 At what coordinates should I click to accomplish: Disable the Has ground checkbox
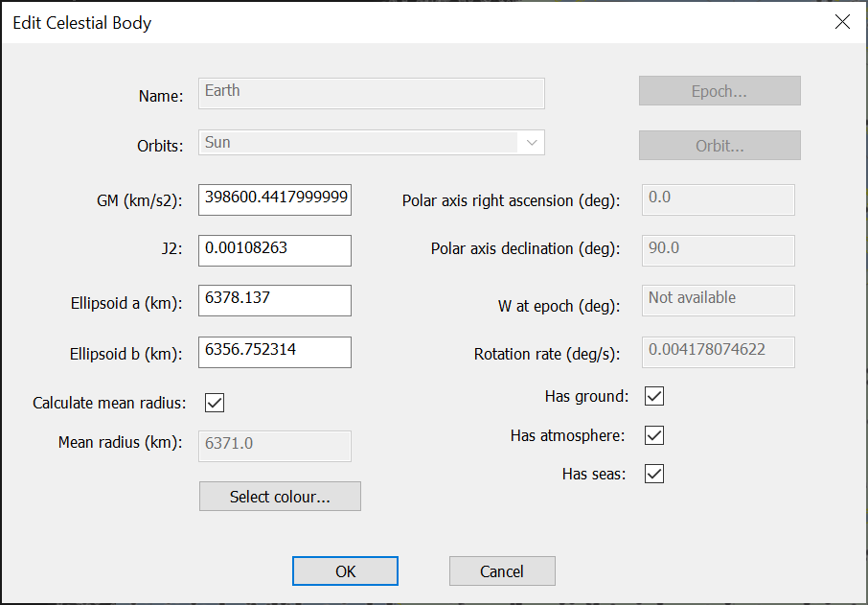click(x=654, y=396)
